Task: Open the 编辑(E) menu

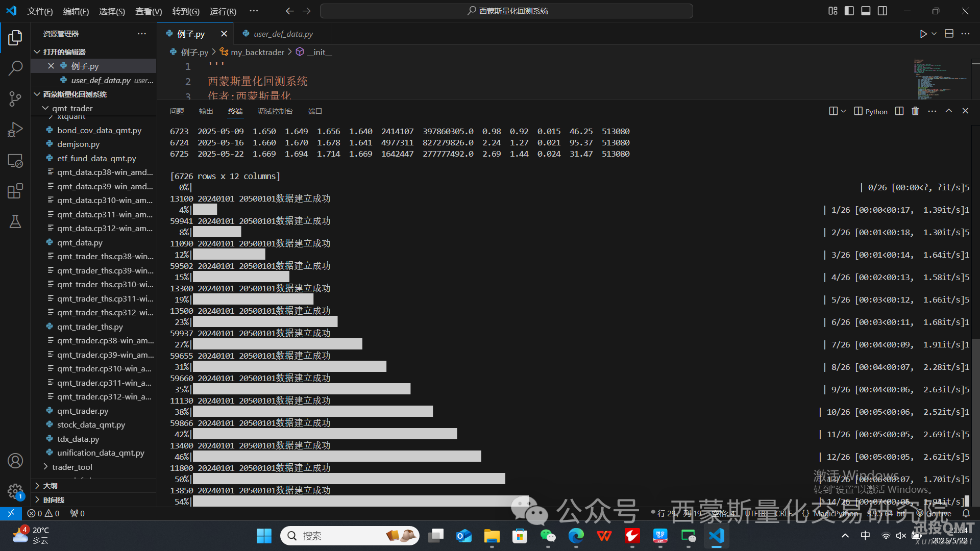Action: (x=76, y=11)
